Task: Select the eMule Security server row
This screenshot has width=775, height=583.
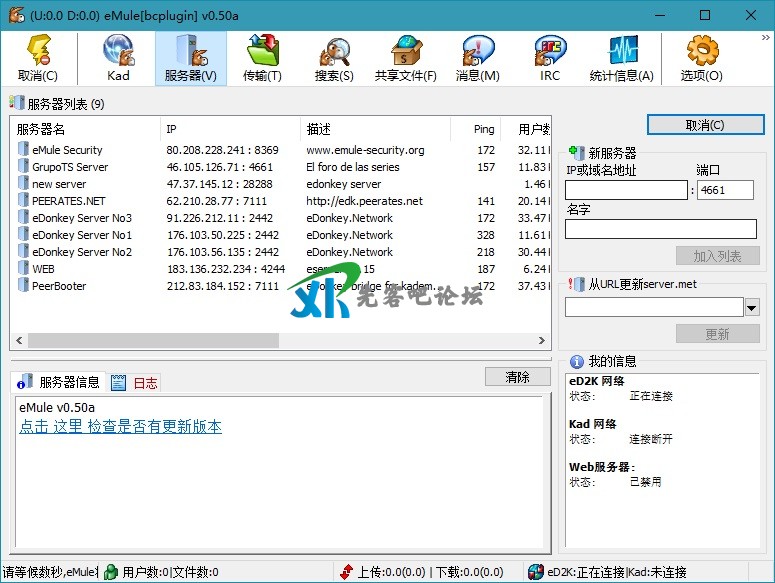Action: point(68,150)
